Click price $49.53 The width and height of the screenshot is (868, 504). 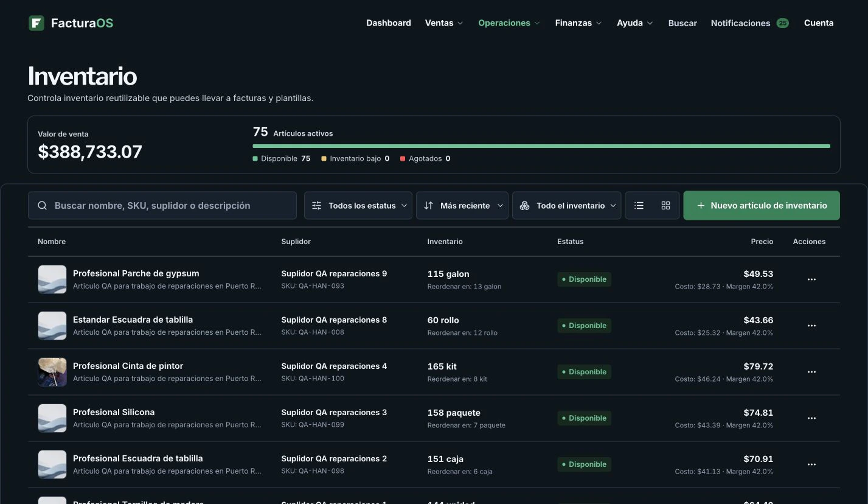(759, 274)
